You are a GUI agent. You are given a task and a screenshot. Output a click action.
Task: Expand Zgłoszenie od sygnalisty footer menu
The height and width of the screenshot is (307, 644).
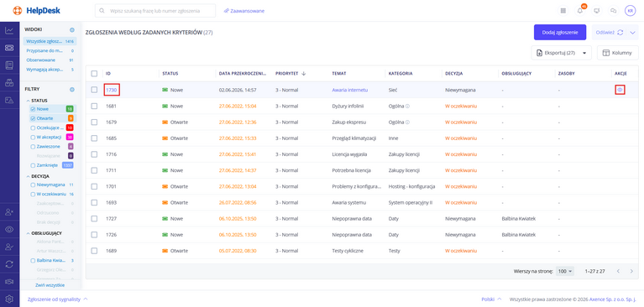[x=57, y=299]
